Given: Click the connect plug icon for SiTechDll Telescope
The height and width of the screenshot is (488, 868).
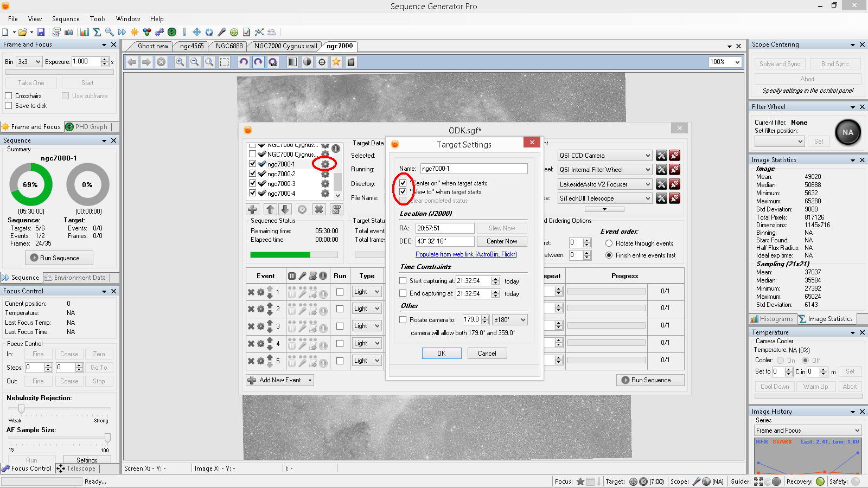Looking at the screenshot, I should 675,198.
